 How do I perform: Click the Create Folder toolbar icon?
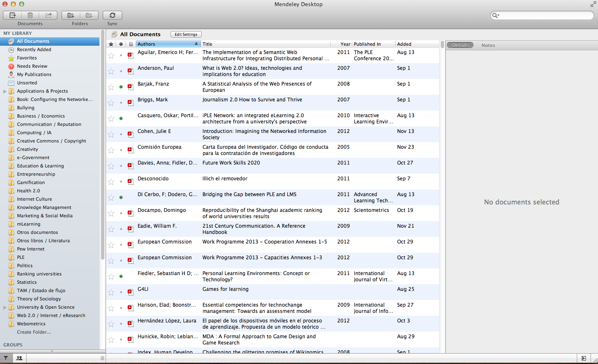(71, 15)
